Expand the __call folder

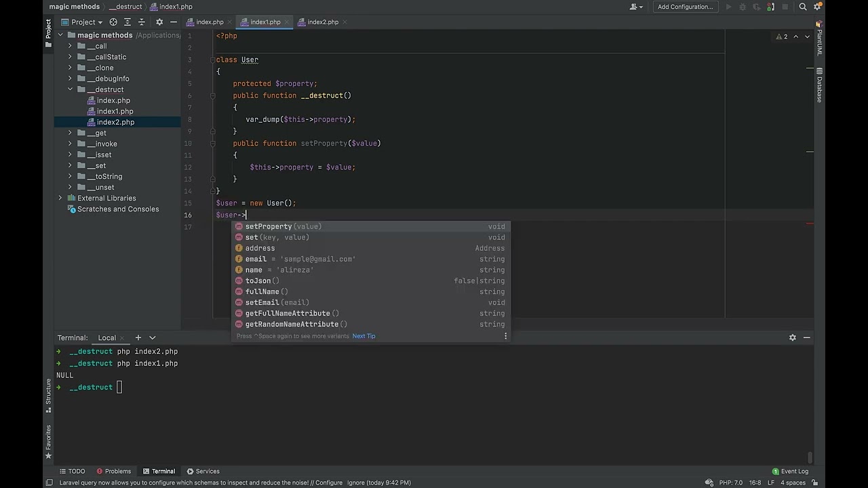point(70,46)
